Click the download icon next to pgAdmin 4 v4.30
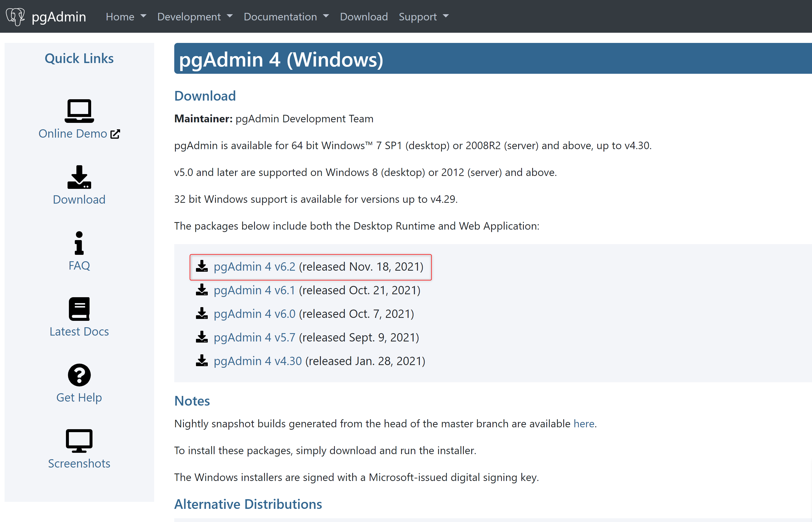 point(202,361)
